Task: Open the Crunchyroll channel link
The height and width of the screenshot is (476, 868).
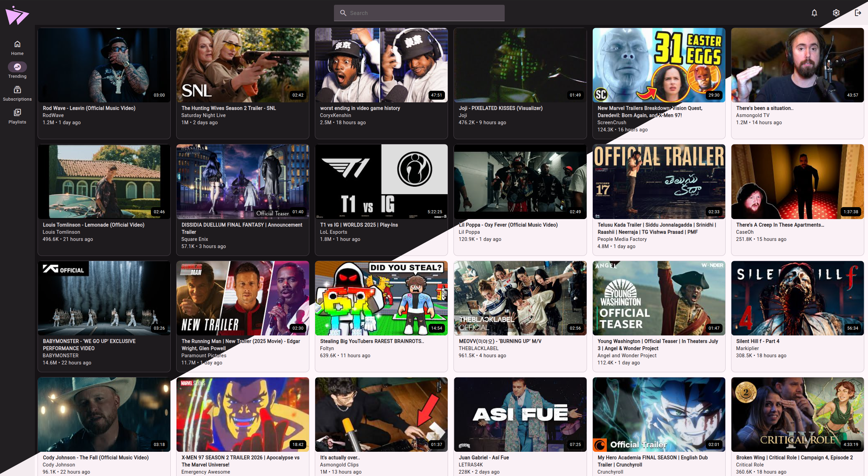Action: coord(610,472)
